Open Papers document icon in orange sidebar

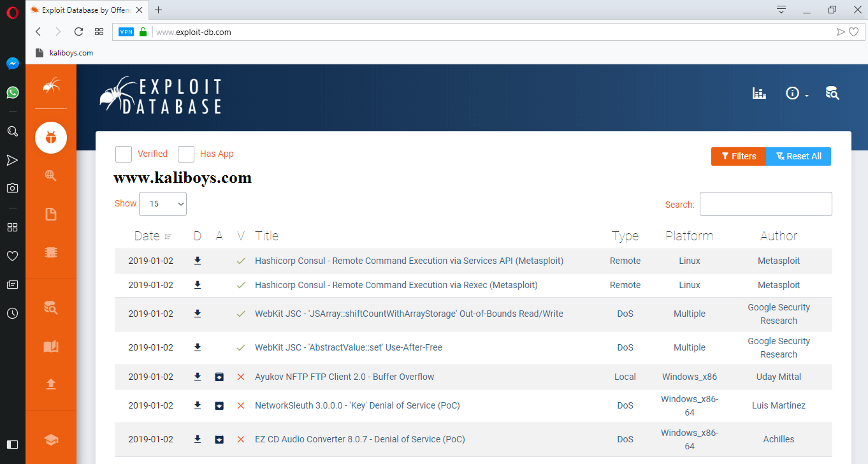tap(51, 214)
